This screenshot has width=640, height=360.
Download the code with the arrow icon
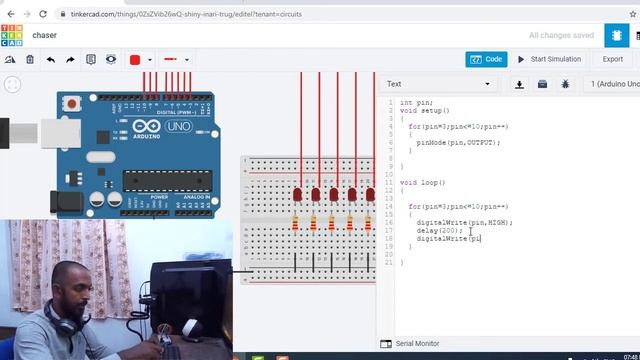[x=519, y=84]
